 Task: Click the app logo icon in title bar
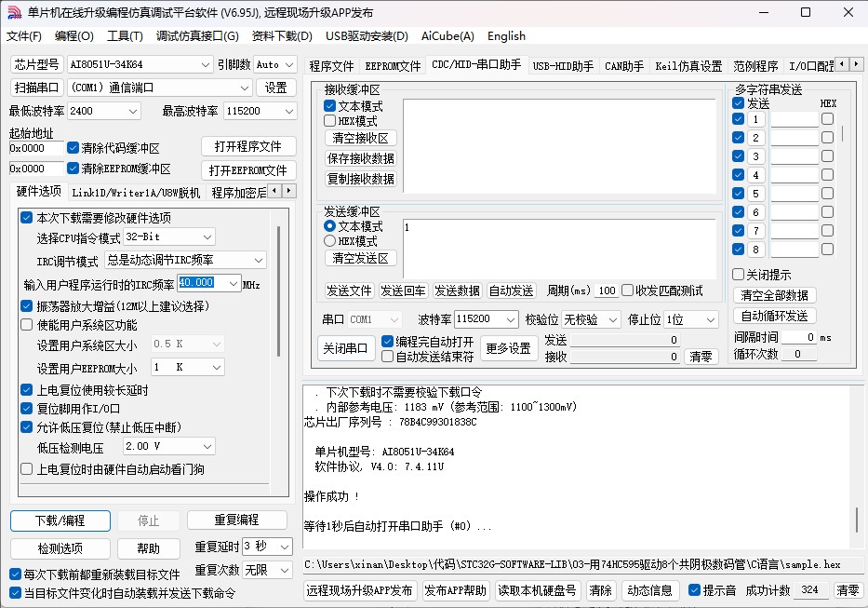(x=14, y=12)
